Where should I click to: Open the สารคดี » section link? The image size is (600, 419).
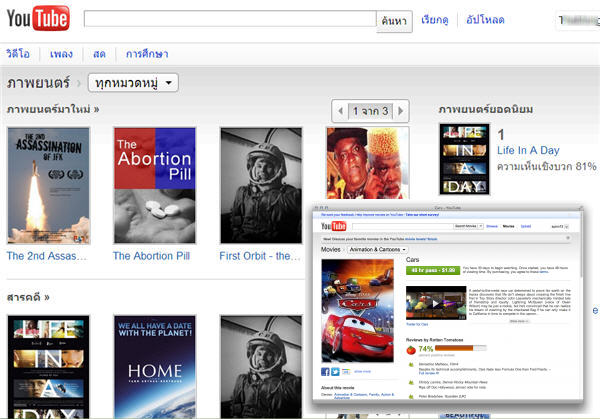click(x=28, y=297)
